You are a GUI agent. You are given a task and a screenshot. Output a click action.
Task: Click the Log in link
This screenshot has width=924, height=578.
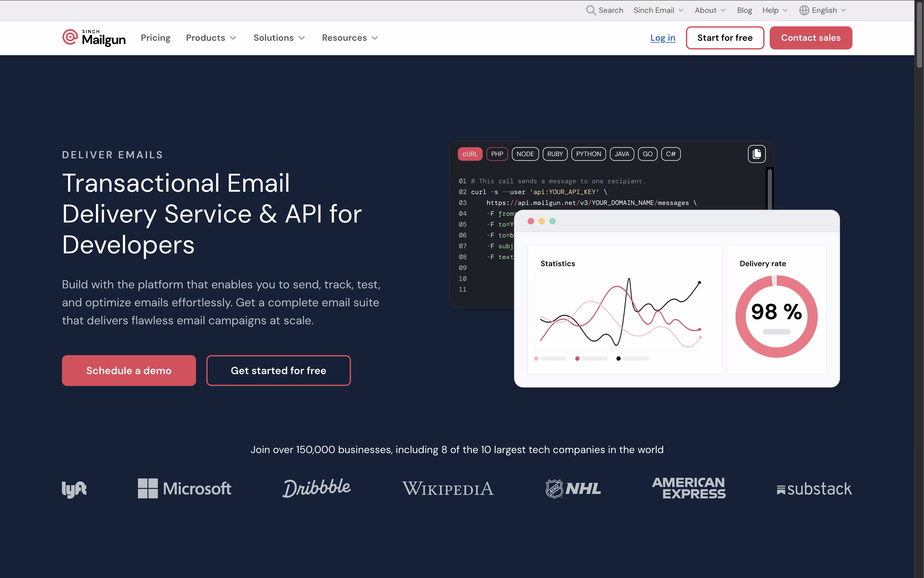pyautogui.click(x=663, y=38)
